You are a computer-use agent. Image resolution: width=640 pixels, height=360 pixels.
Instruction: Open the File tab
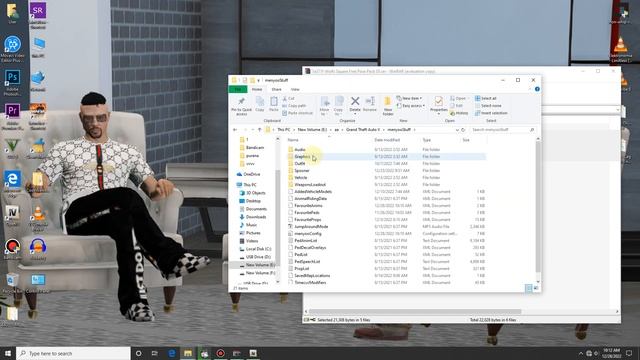pyautogui.click(x=238, y=89)
